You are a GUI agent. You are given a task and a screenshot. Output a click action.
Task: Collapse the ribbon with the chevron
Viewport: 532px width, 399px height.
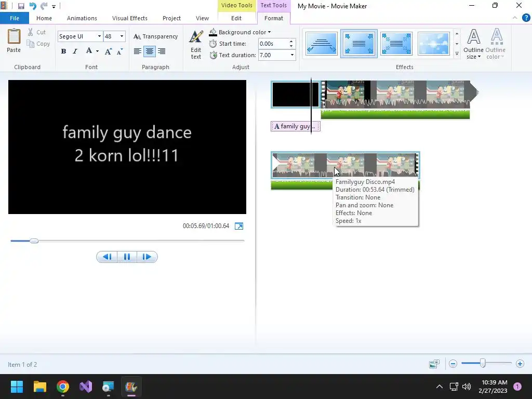click(515, 18)
